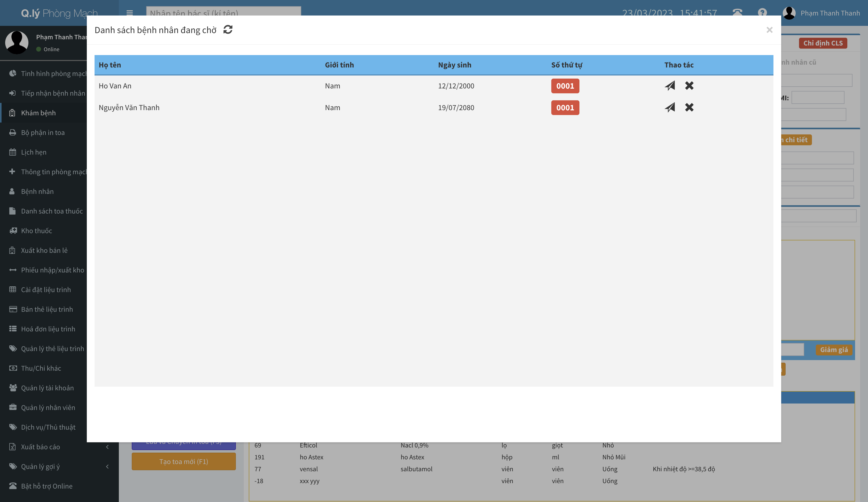
Task: Click the doctor name input field
Action: click(x=223, y=11)
